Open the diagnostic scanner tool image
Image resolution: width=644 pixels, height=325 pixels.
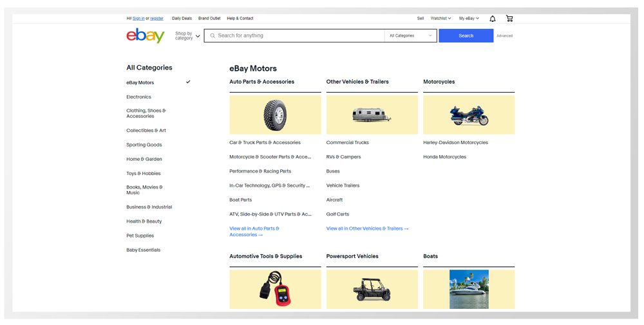tap(275, 289)
